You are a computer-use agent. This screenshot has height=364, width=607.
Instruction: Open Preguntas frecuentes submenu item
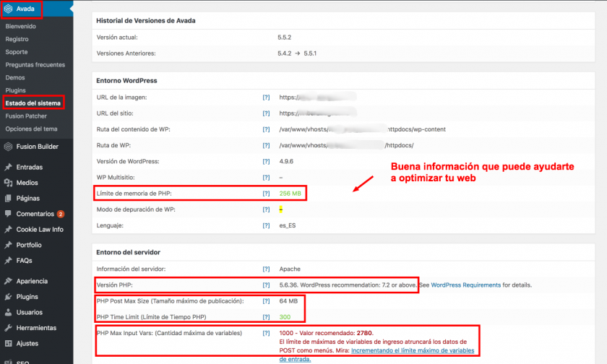(x=35, y=64)
